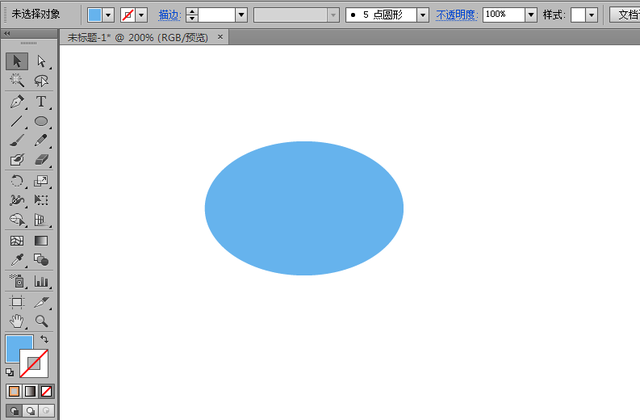Image resolution: width=640 pixels, height=420 pixels.
Task: Select the Type tool
Action: (41, 101)
